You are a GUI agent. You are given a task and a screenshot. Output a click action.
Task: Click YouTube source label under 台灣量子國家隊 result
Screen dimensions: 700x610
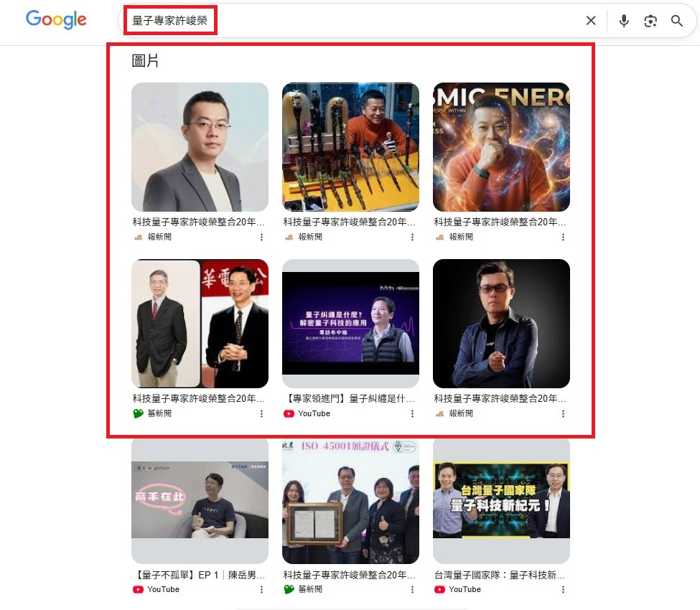pos(465,589)
